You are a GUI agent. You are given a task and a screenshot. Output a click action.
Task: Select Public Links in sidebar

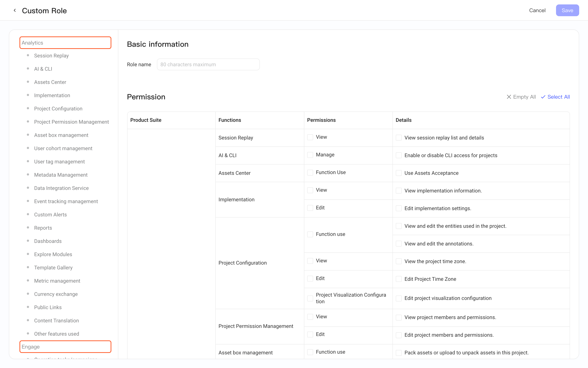[x=48, y=307]
